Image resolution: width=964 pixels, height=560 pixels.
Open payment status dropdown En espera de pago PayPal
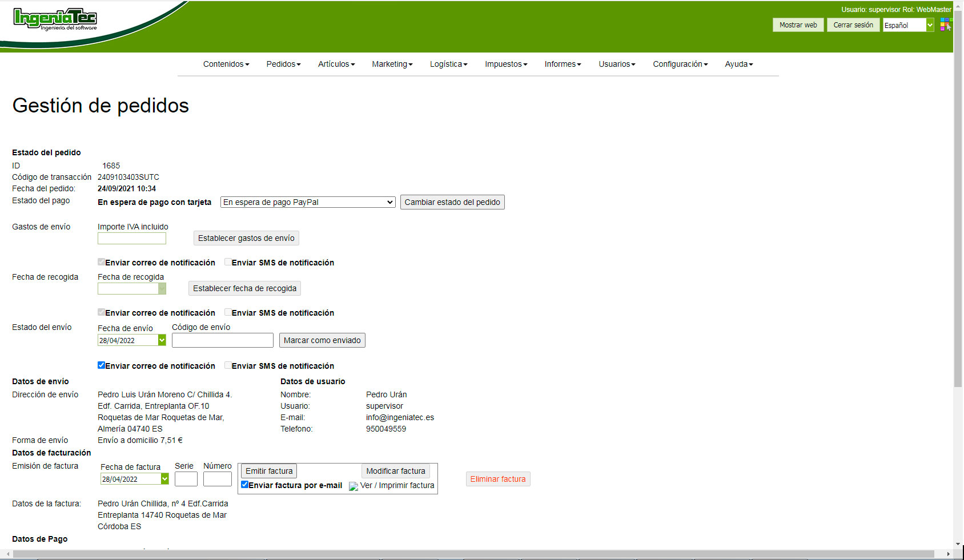pos(308,202)
